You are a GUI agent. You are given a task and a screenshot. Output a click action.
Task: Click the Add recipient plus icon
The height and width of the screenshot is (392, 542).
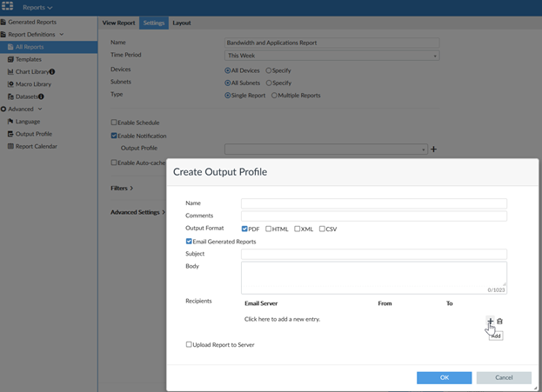click(490, 321)
